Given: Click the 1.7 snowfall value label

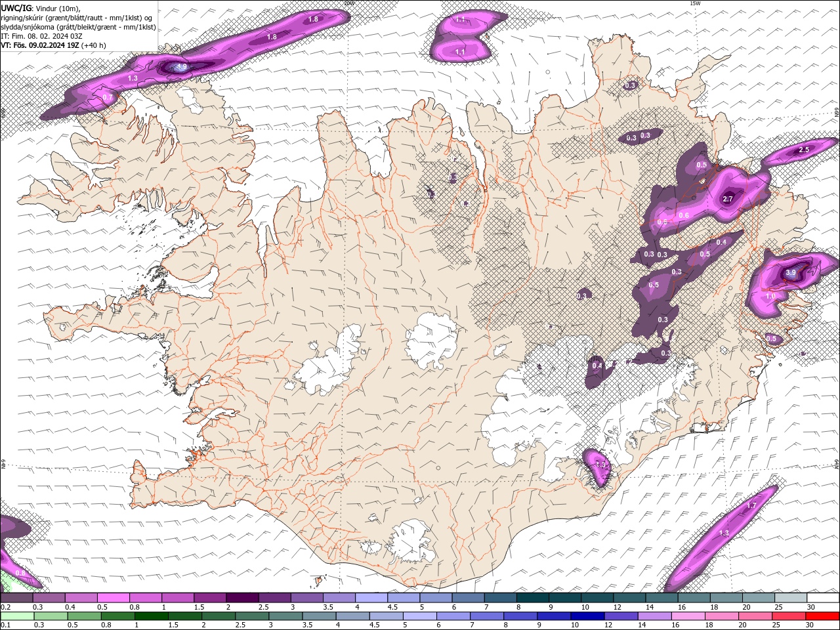Looking at the screenshot, I should click(751, 506).
